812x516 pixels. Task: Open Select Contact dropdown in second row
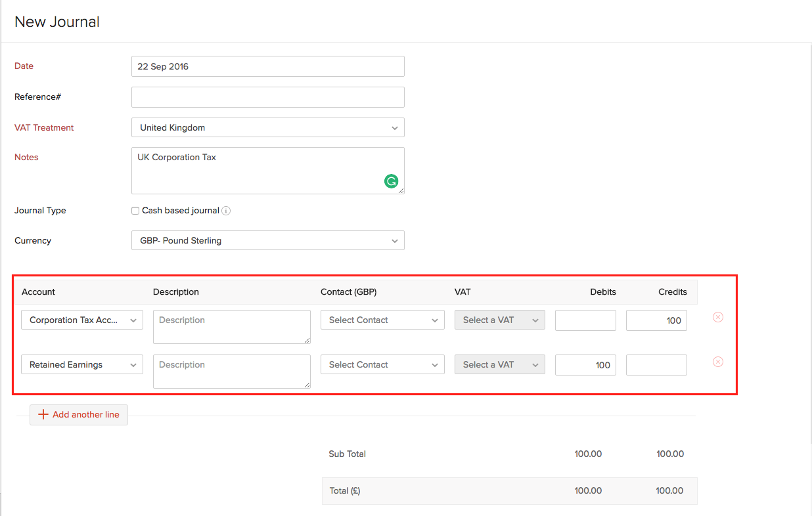(382, 365)
